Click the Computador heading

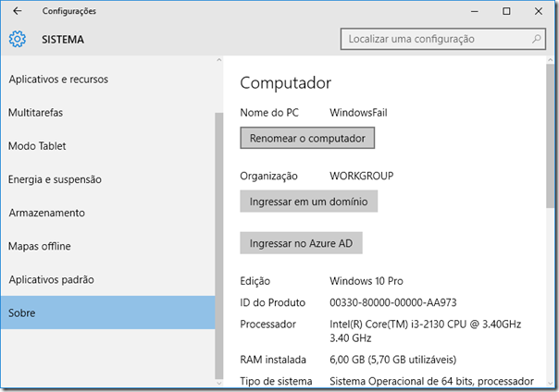pos(286,83)
